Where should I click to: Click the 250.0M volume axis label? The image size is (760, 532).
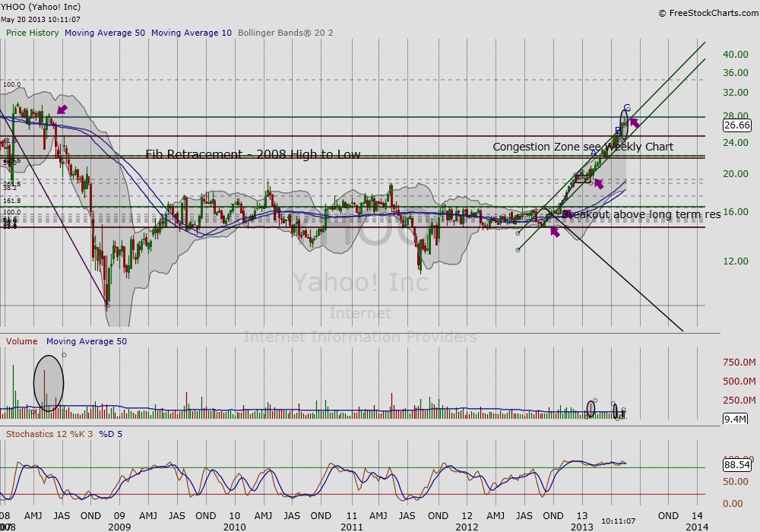pos(739,401)
